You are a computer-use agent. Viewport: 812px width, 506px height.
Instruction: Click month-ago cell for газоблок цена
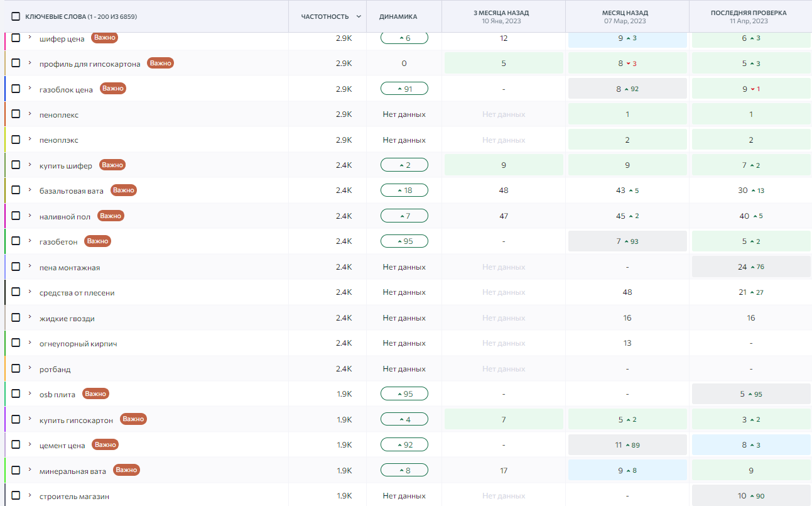tap(627, 89)
